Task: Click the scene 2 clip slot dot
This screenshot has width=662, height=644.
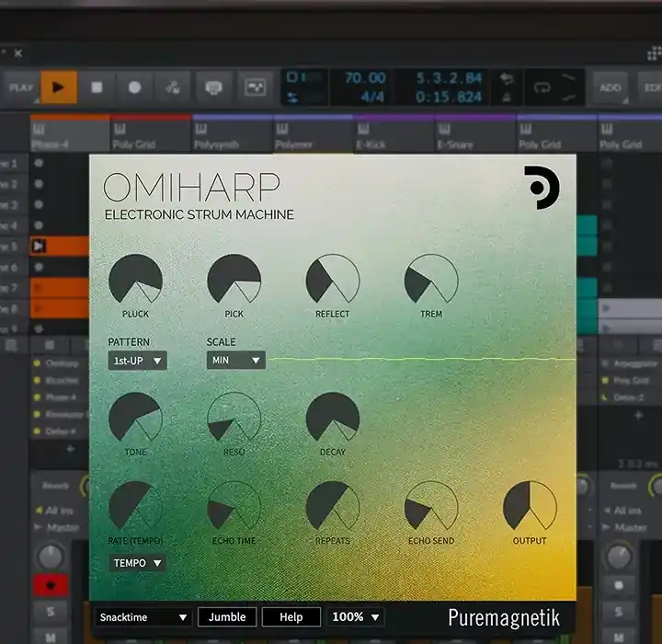Action: 39,184
